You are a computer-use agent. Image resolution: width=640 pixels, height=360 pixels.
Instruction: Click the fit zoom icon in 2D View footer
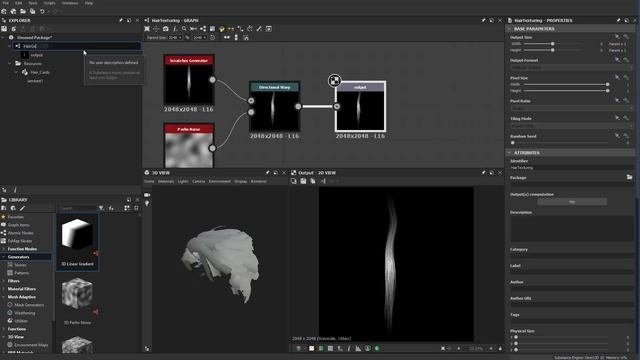tap(443, 348)
